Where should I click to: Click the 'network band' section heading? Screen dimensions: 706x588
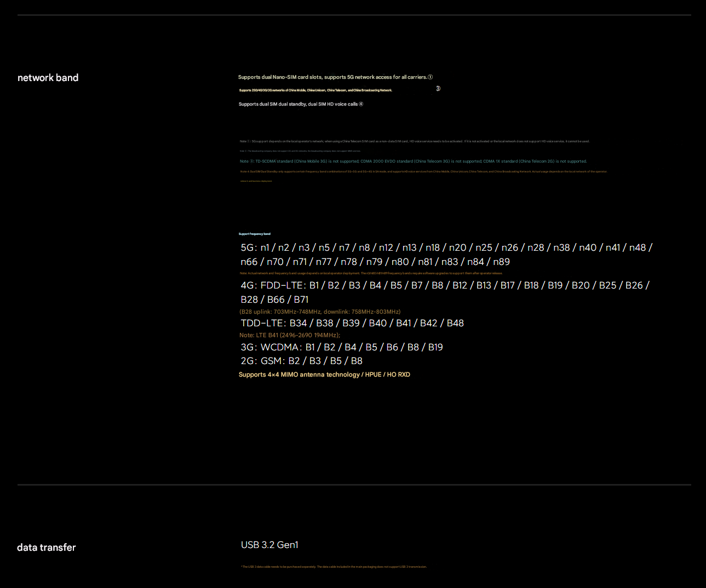(48, 78)
